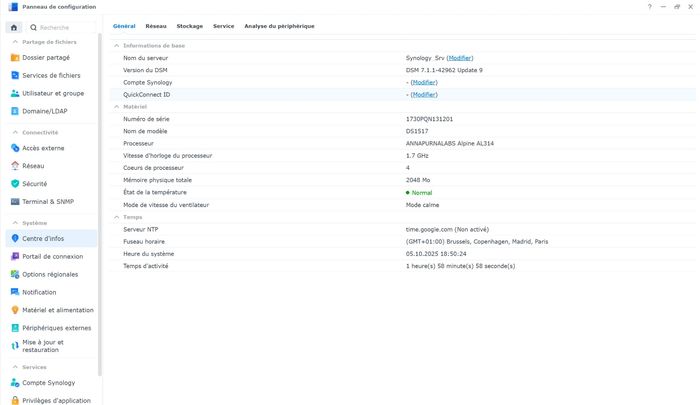Click Modifier link for QuickConnect ID
Screen dimensions: 700x405
coord(424,95)
